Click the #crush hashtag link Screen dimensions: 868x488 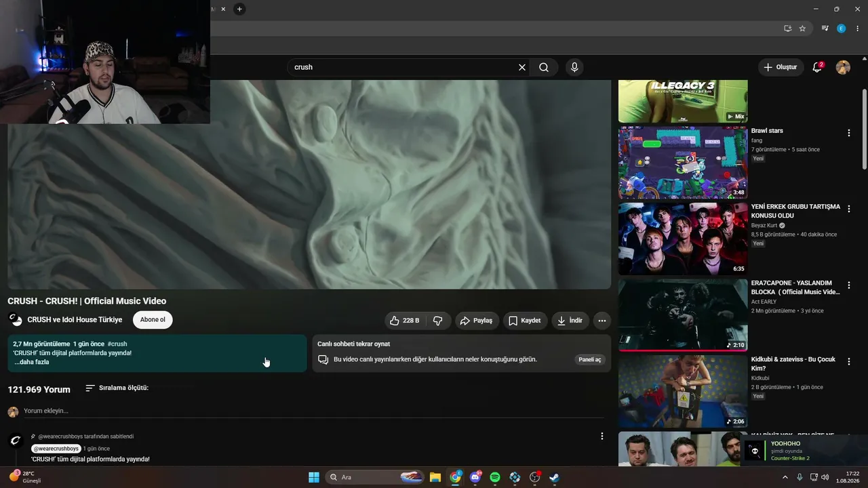point(117,344)
